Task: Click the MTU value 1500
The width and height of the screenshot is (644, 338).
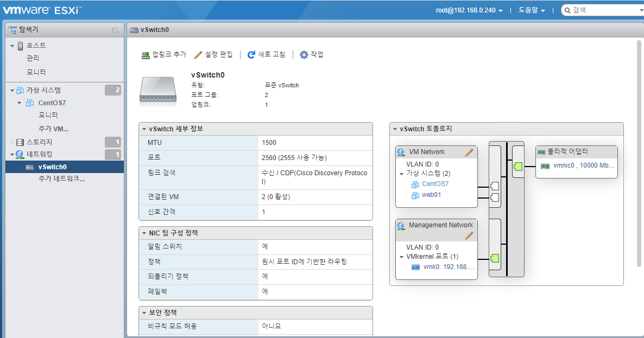Action: [269, 143]
